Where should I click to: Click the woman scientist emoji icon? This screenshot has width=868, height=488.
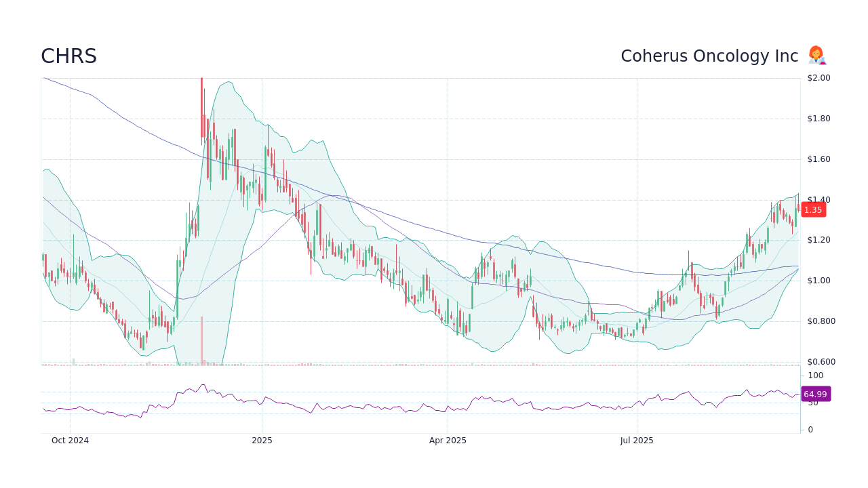click(816, 56)
